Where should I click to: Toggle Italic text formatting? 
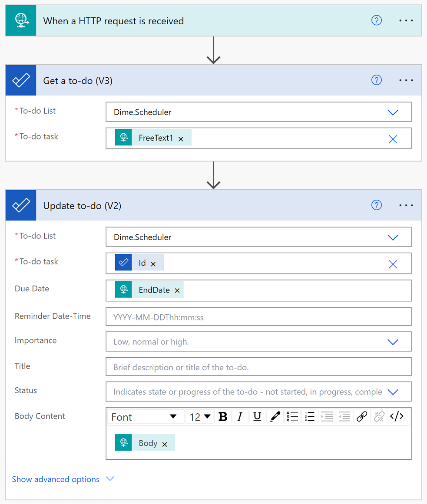[240, 417]
